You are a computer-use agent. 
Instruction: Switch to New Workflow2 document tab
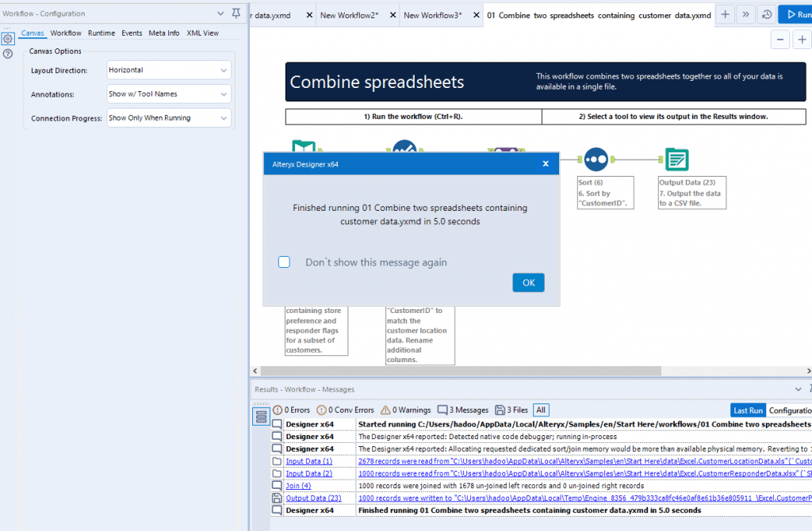pyautogui.click(x=350, y=15)
